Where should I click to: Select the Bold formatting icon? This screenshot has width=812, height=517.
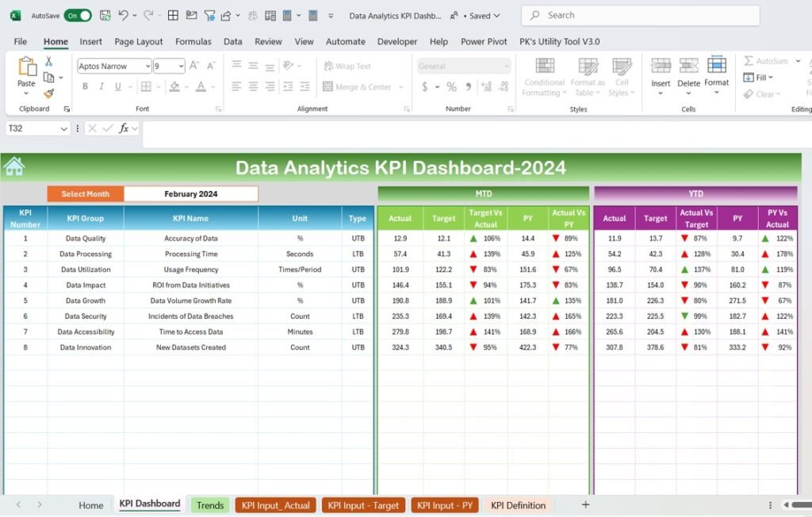[86, 86]
